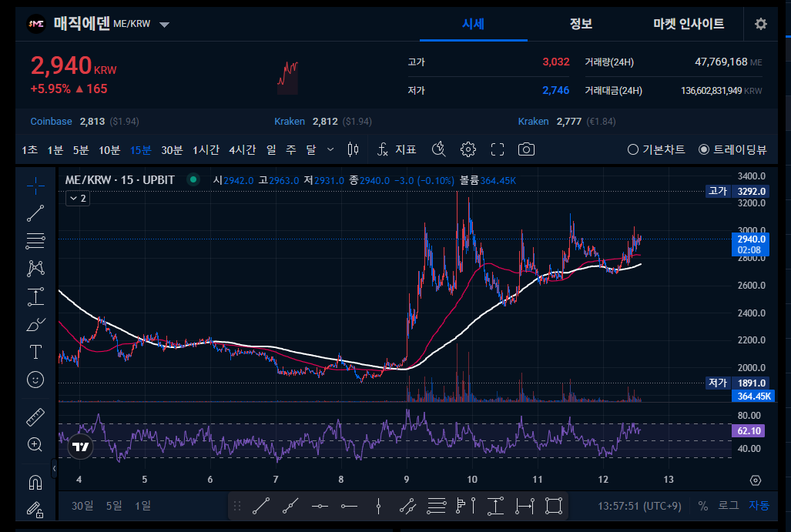Select the long position forecasting tool
This screenshot has height=532, width=791.
coord(35,296)
